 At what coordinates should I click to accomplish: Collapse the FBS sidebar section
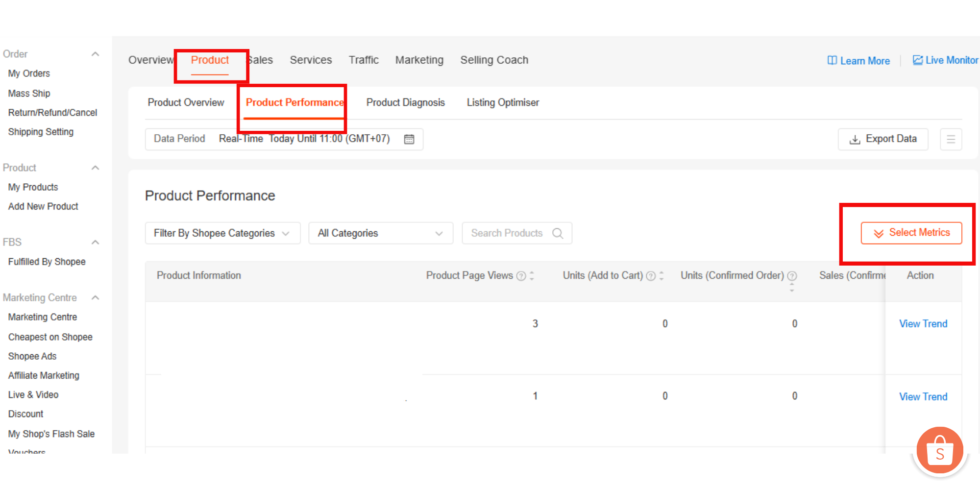(x=95, y=242)
